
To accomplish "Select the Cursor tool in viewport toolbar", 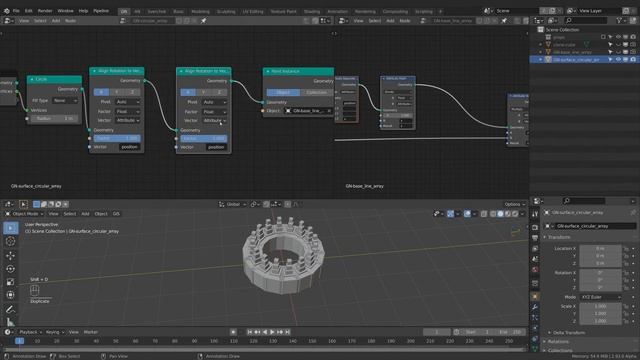I will [11, 241].
